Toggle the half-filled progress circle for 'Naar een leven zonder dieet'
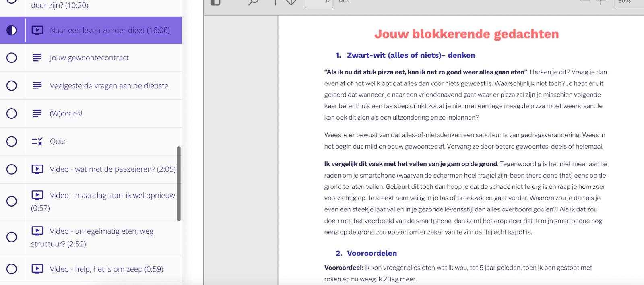 click(x=12, y=30)
